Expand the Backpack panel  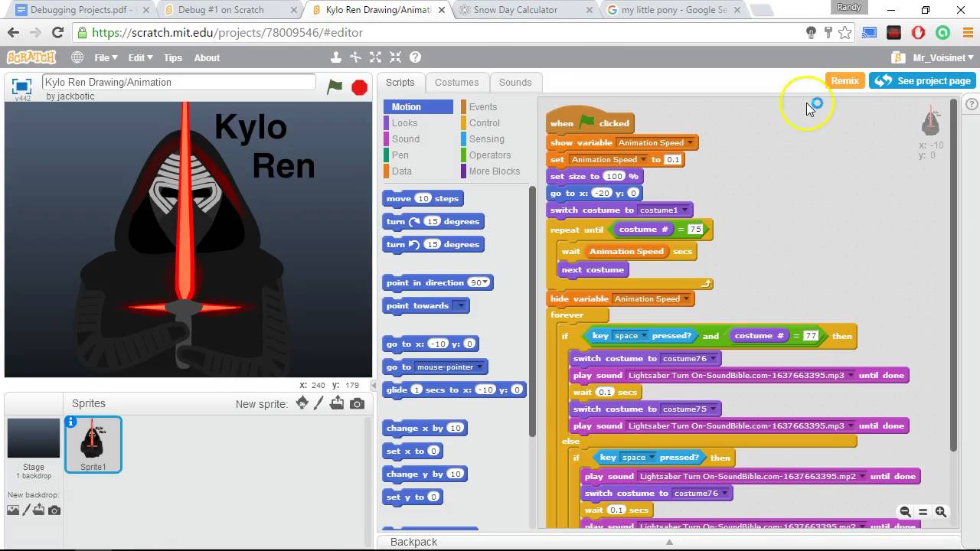coord(668,542)
